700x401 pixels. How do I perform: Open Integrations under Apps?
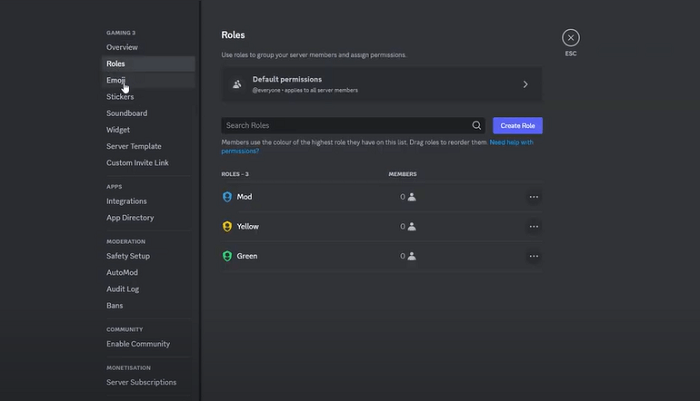tap(126, 201)
